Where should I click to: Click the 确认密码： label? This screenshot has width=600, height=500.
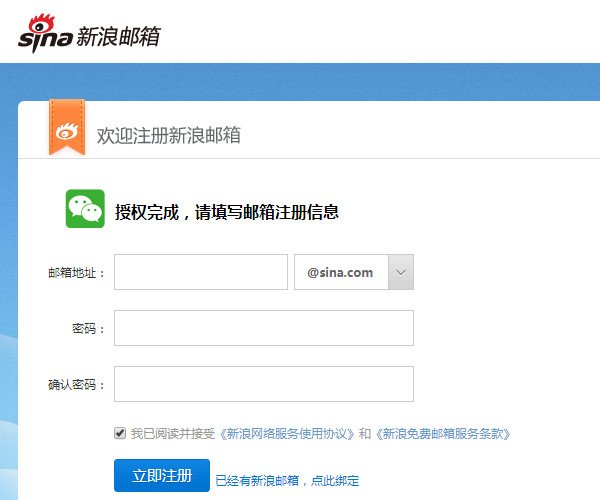76,384
